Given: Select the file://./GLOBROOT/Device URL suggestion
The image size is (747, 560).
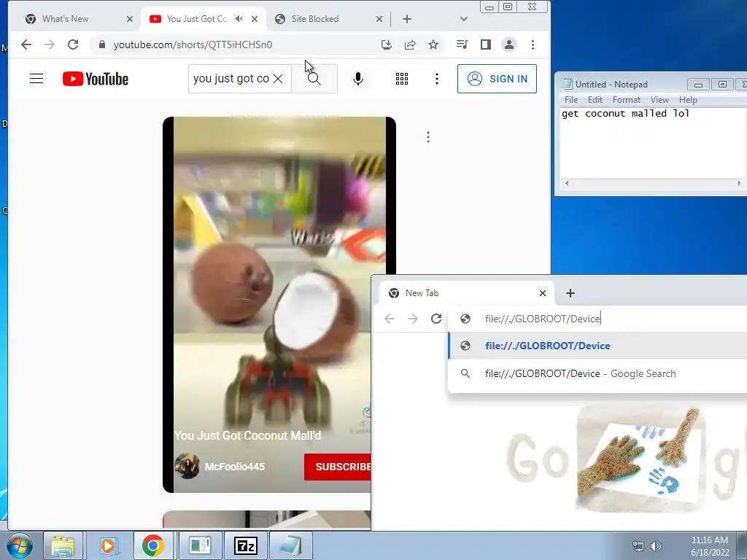Looking at the screenshot, I should tap(597, 346).
